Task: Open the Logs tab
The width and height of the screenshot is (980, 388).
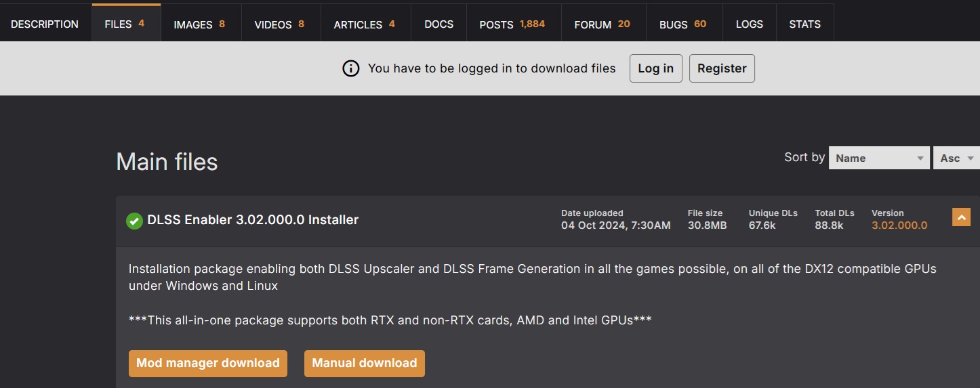Action: pyautogui.click(x=749, y=24)
